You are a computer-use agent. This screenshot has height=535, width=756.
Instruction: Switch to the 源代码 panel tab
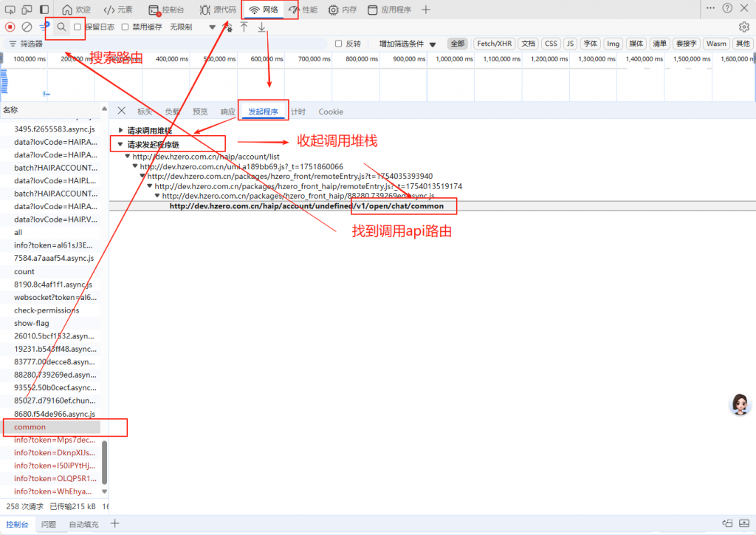click(218, 10)
